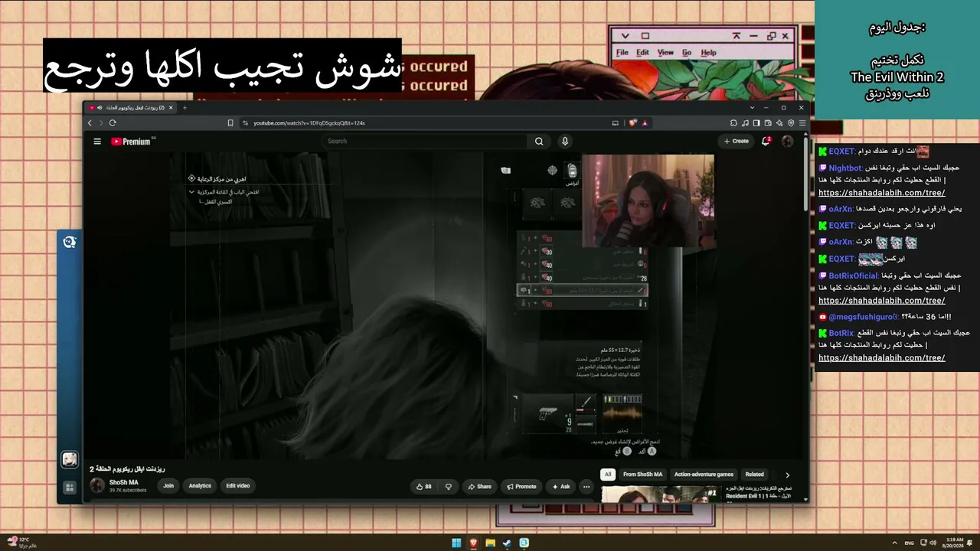Open the taskbar volume control
980x551 pixels.
(x=933, y=543)
